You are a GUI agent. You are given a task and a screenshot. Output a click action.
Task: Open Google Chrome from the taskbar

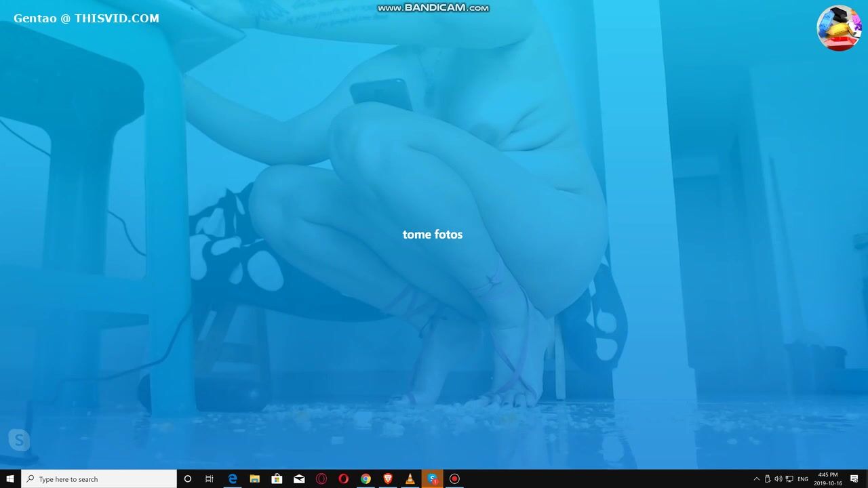tap(366, 479)
